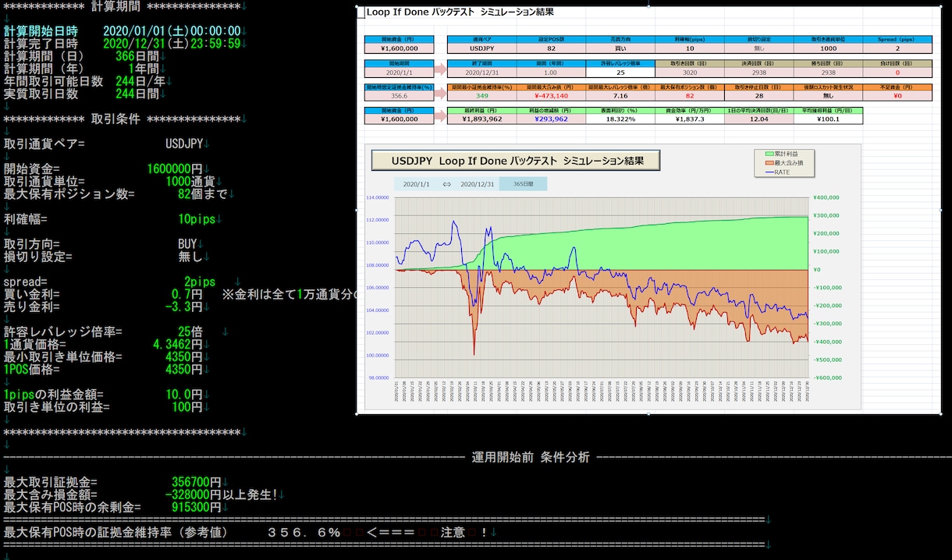Viewport: 952px width, 560px height.
Task: Click the 買い金利= 0.7円 terminal line
Action: pyautogui.click(x=105, y=294)
